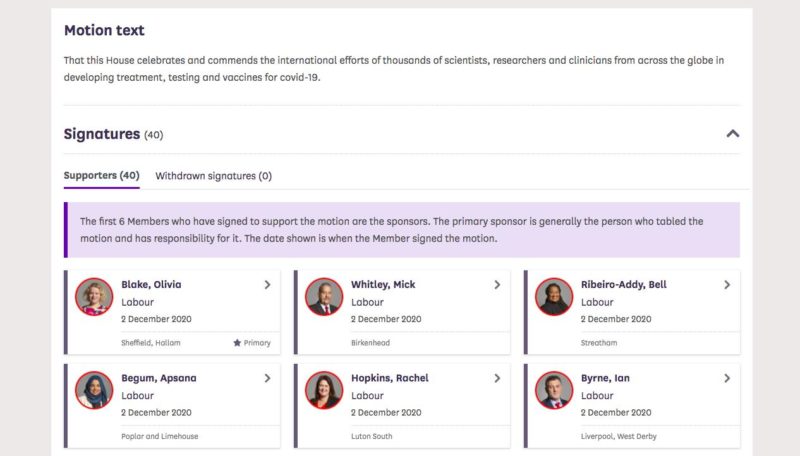Select the Supporters (40) tab
Screen dimensions: 800x456
101,176
